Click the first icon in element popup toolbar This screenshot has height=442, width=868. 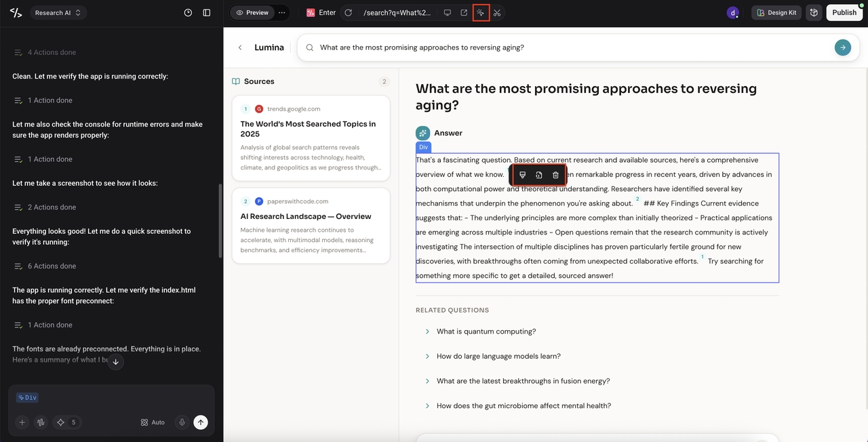pos(522,175)
